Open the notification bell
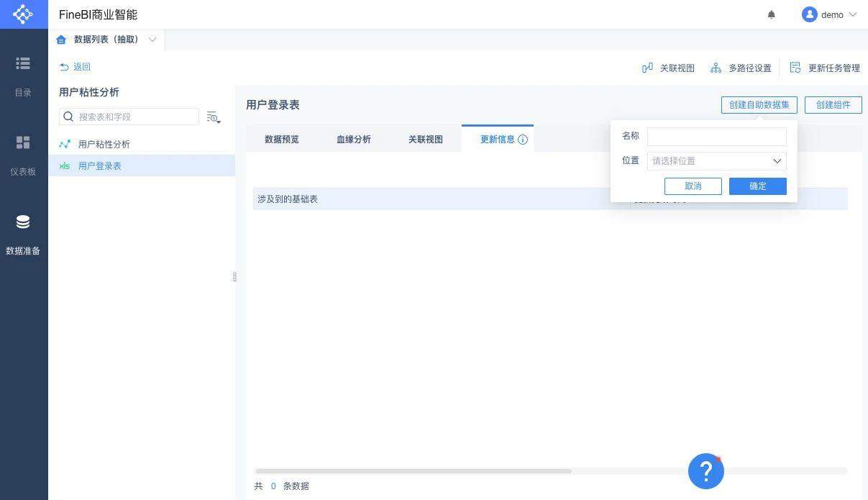Image resolution: width=868 pixels, height=500 pixels. [771, 14]
